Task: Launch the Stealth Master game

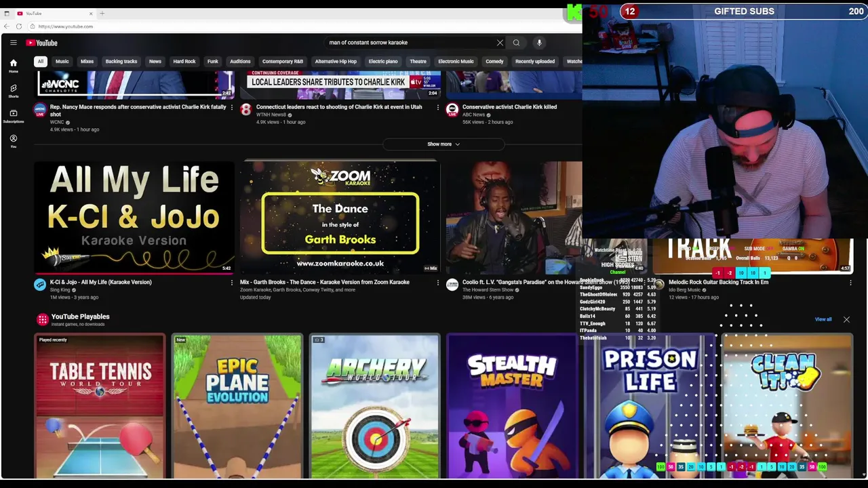Action: pos(512,407)
